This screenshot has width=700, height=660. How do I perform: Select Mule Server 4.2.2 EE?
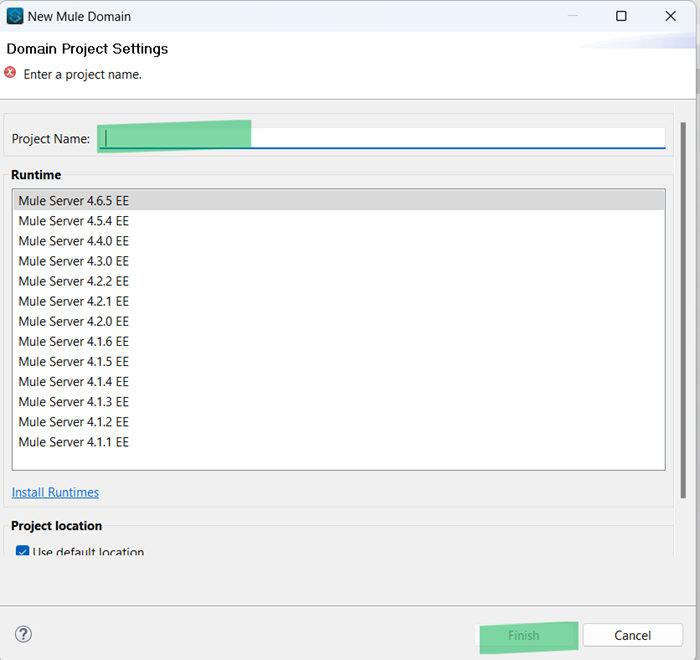coord(74,281)
